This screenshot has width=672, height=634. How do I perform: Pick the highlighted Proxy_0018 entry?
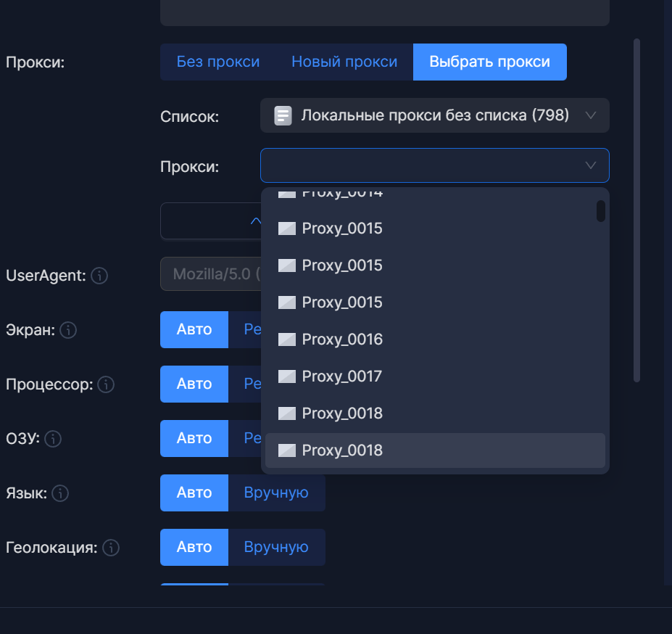[x=341, y=450]
